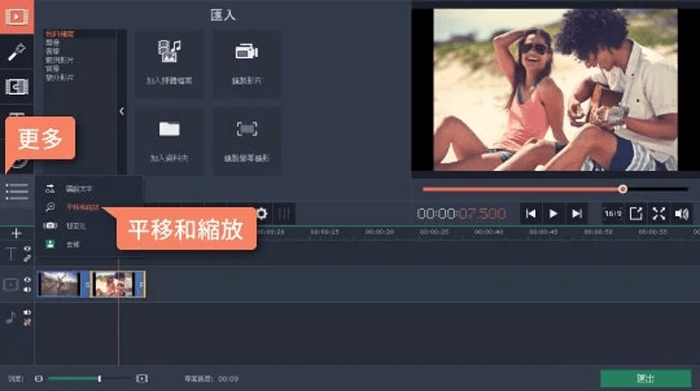Toggle the video track visibility eye
Image resolution: width=700 pixels, height=391 pixels.
point(27,280)
